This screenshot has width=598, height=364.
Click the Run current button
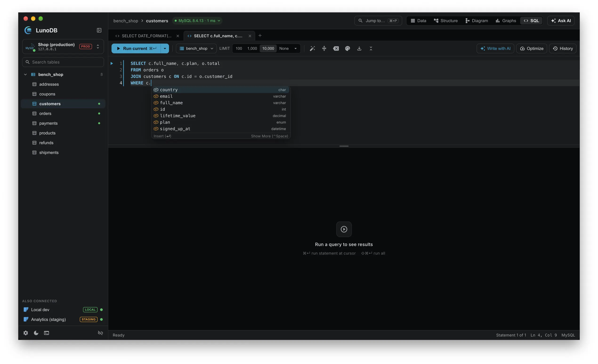(x=136, y=49)
